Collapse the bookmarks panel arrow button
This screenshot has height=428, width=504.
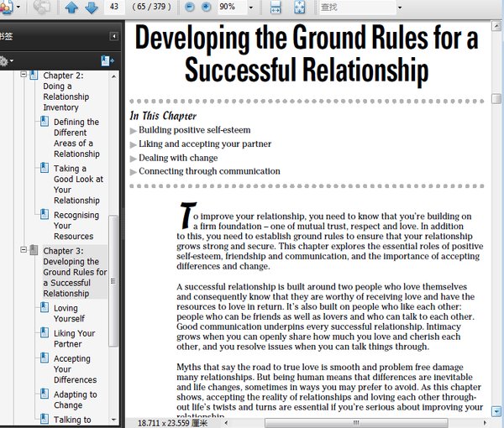point(113,36)
